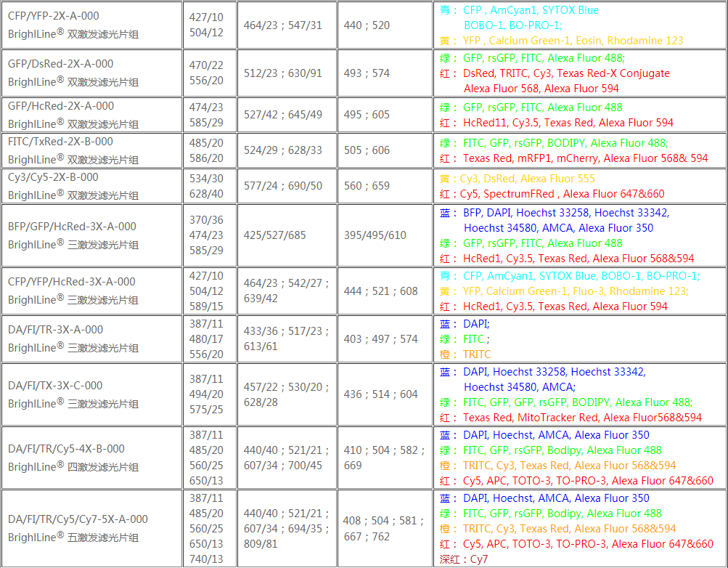Click the red line starting with HcRed11
This screenshot has height=568, width=728.
coord(556,123)
